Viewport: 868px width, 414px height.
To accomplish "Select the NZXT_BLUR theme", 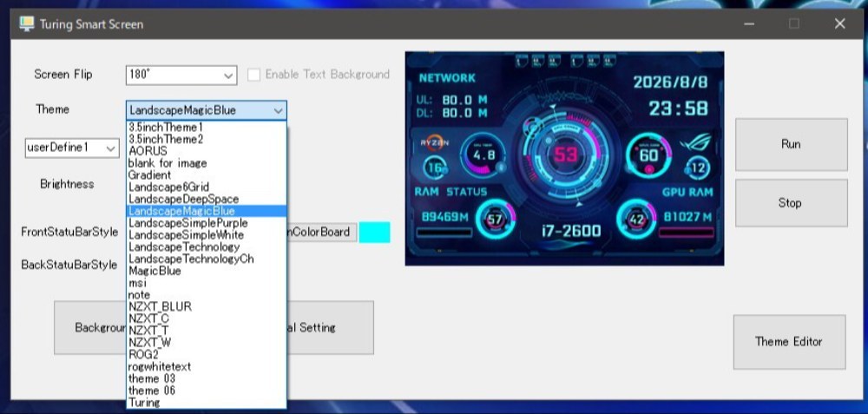I will pos(206,306).
